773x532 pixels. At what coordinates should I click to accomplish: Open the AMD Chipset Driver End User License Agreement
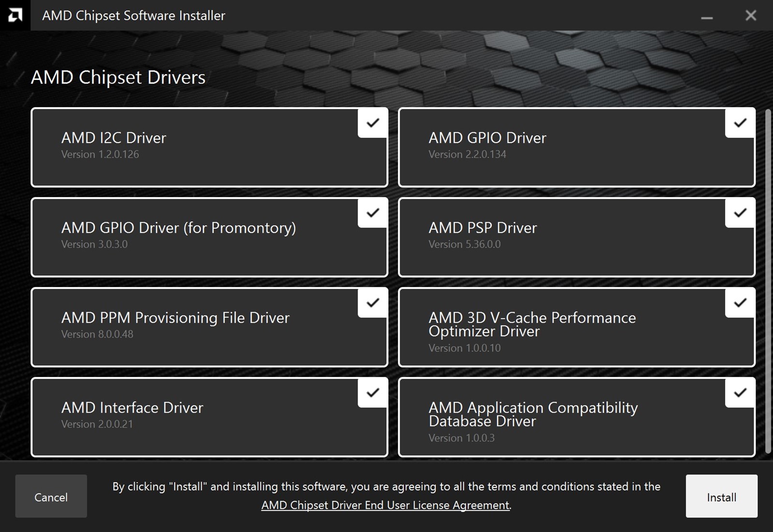point(385,505)
